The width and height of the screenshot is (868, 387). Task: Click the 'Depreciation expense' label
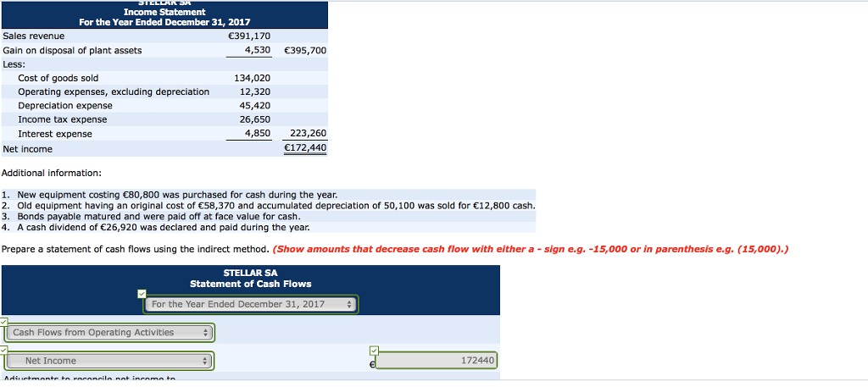click(x=65, y=106)
